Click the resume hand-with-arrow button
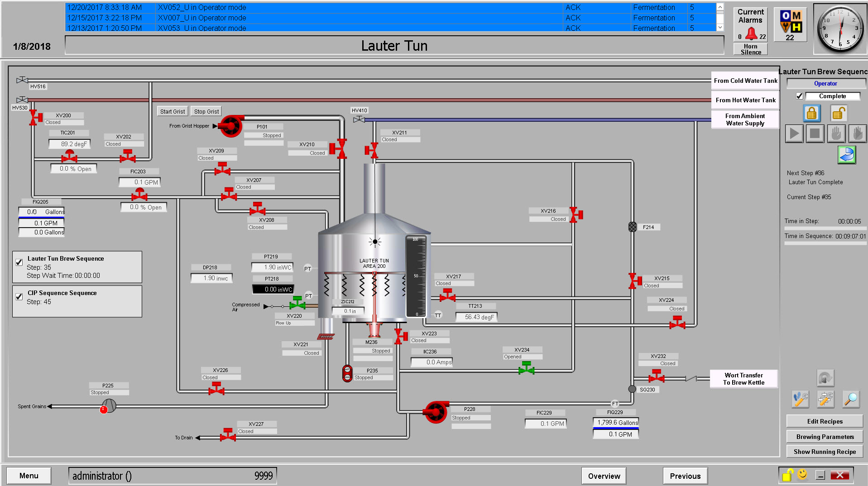Viewport: 868px width, 486px height. tap(857, 133)
